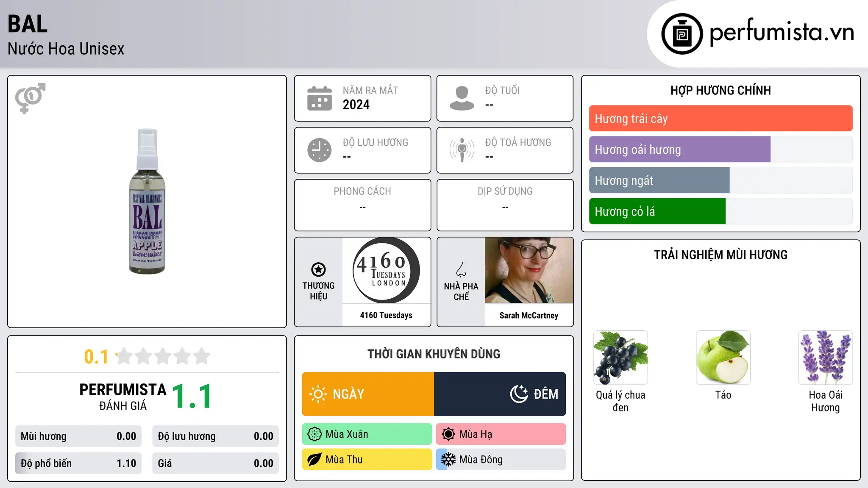Click the nose icon above Nhà Pha Chế
The width and height of the screenshot is (868, 488).
[461, 269]
